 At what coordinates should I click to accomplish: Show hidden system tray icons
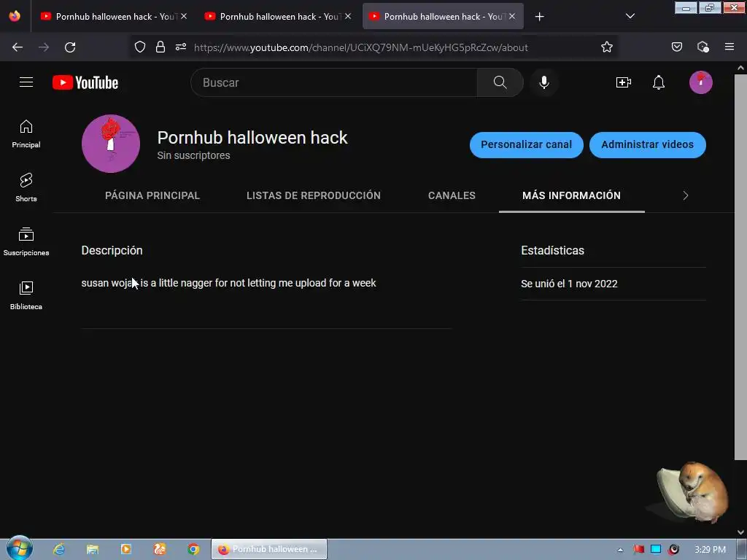tap(620, 550)
